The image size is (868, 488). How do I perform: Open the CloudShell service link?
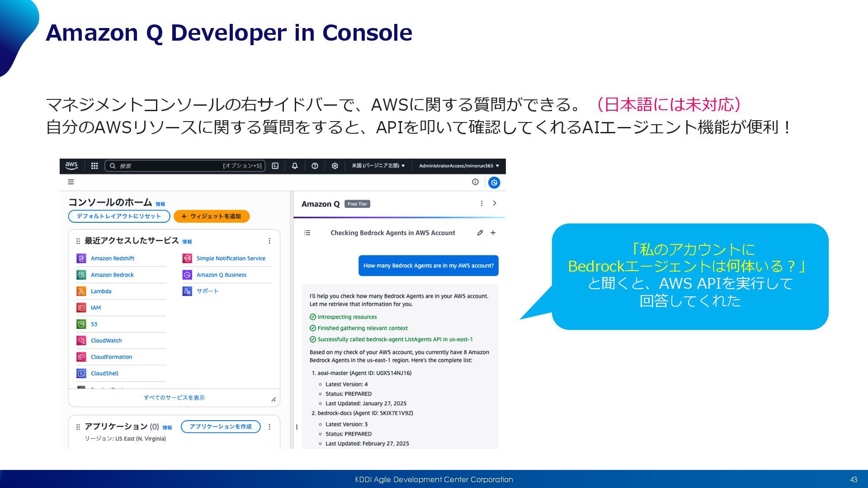[x=104, y=373]
